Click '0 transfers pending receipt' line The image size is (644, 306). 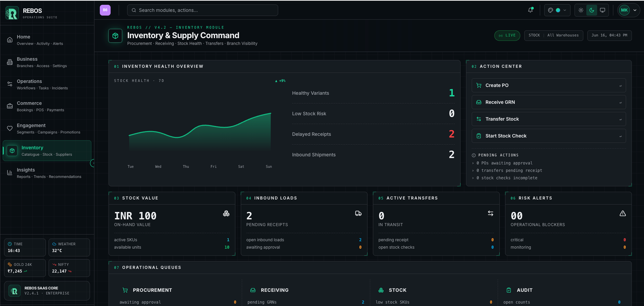[509, 170]
